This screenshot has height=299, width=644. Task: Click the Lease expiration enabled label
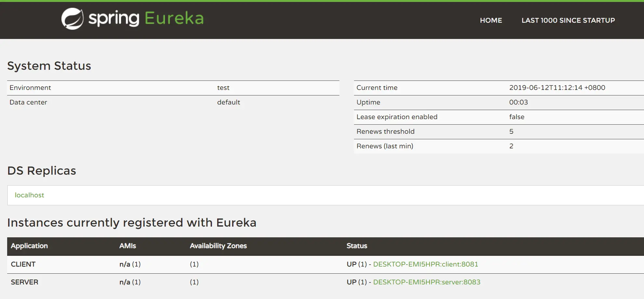pos(397,117)
